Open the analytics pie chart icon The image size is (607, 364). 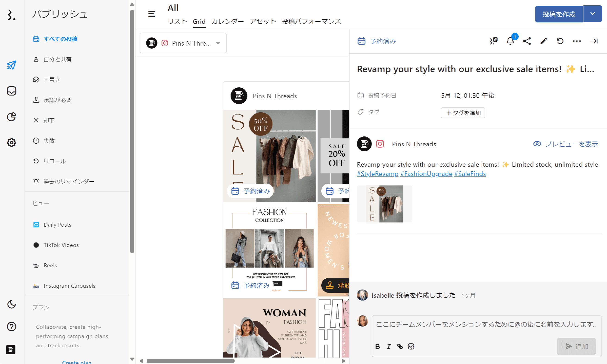click(12, 117)
